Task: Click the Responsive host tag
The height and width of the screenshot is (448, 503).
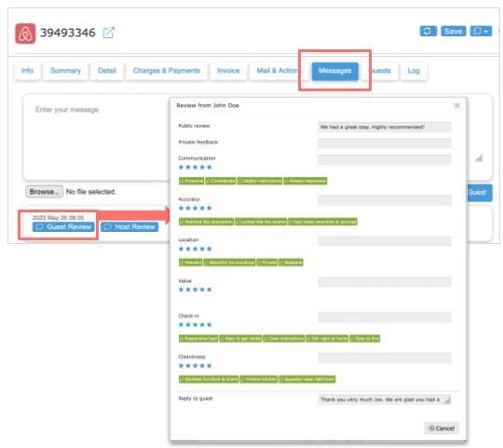Action: (x=198, y=339)
